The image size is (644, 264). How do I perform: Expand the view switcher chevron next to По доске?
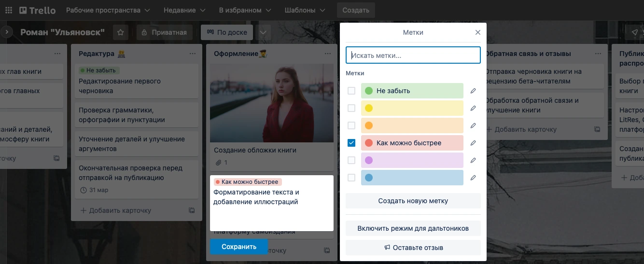[x=263, y=32]
